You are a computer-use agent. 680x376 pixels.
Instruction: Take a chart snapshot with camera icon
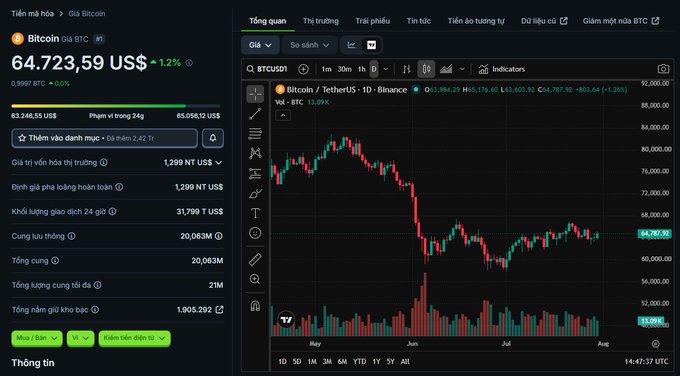point(663,69)
